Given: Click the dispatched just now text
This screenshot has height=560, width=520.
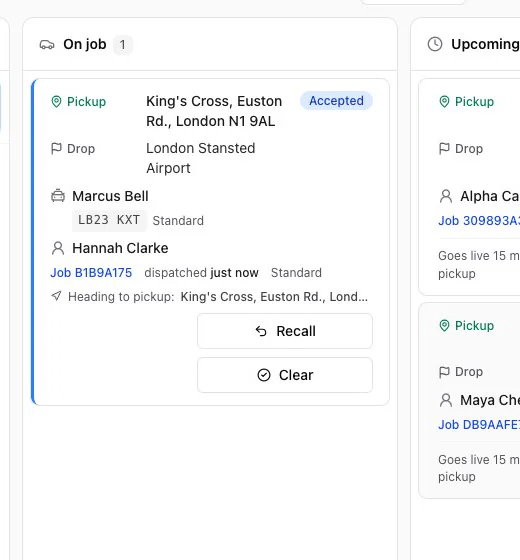Looking at the screenshot, I should pyautogui.click(x=201, y=273).
